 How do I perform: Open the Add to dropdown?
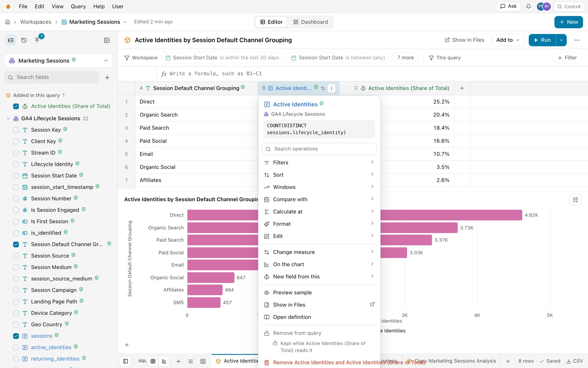point(508,40)
